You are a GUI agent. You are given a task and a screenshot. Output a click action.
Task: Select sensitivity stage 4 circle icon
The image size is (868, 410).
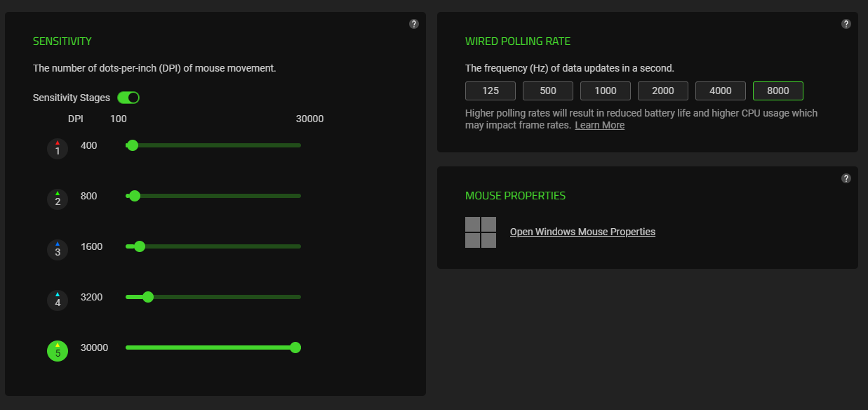tap(58, 300)
